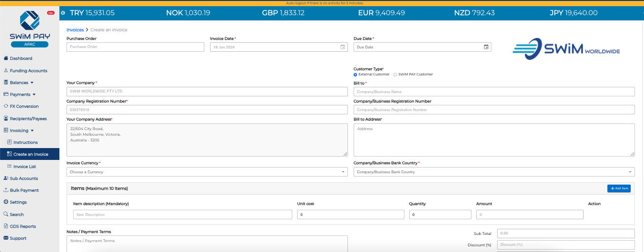Click the Bulk Payment upload icon
644x252 pixels.
6,190
